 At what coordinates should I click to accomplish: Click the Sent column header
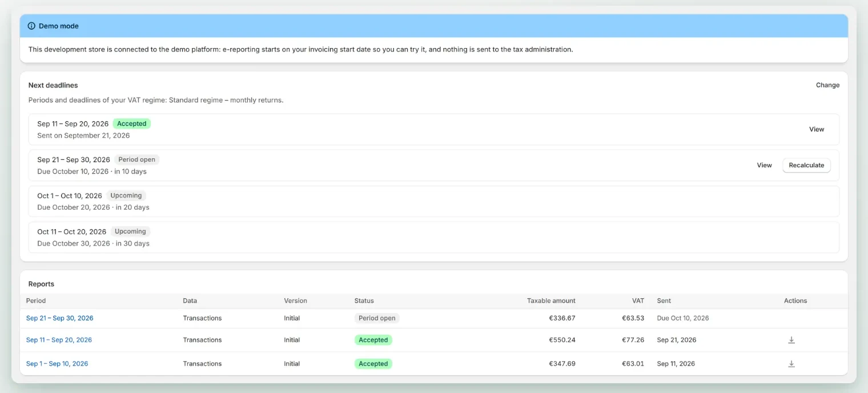pos(664,300)
